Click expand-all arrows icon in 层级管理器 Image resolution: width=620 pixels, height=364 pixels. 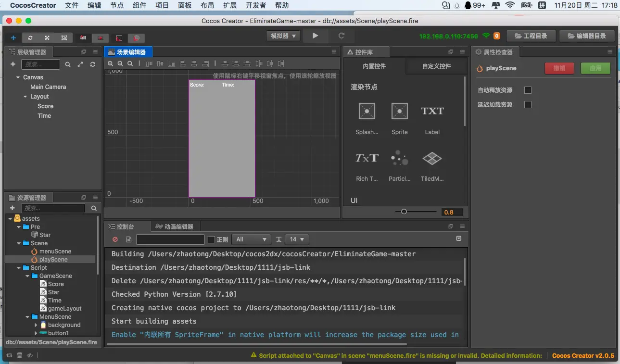pyautogui.click(x=80, y=64)
